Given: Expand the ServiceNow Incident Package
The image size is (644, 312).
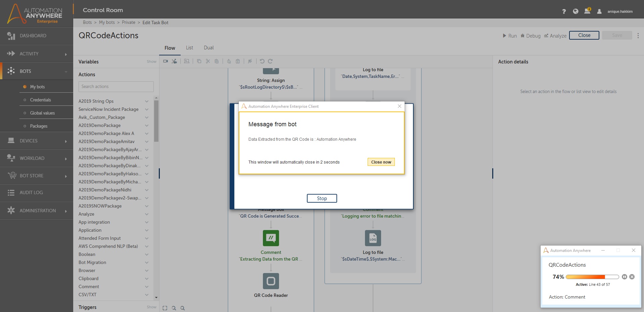Looking at the screenshot, I should coord(147,109).
